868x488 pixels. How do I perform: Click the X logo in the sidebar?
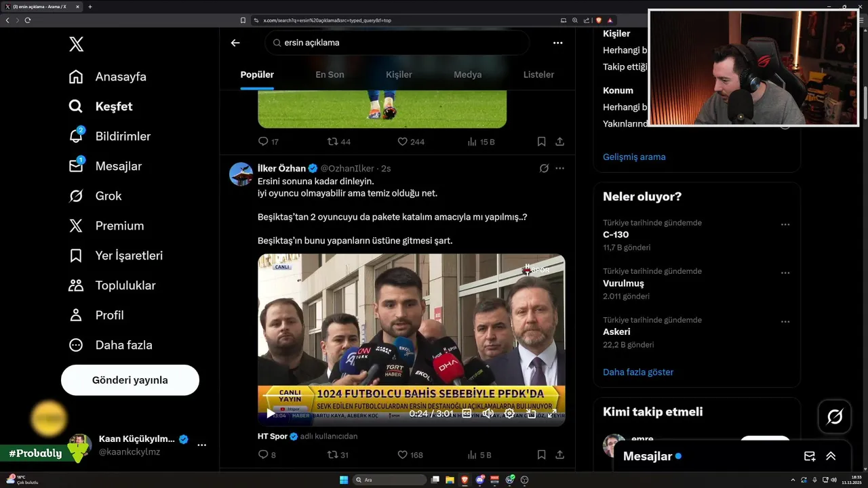pyautogui.click(x=76, y=45)
